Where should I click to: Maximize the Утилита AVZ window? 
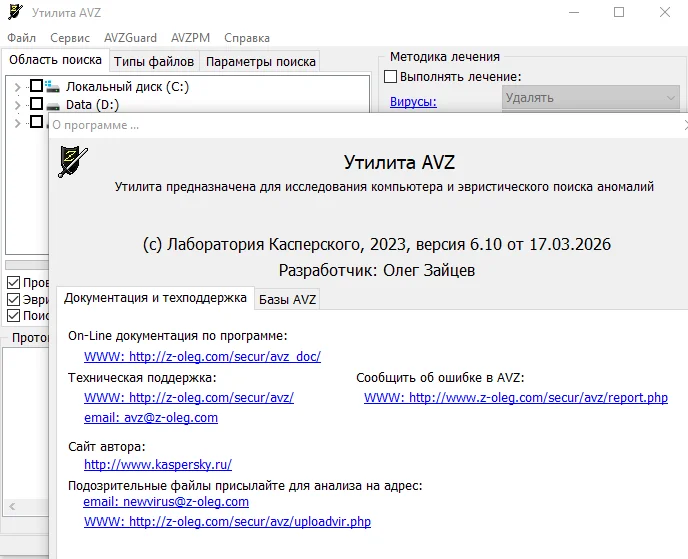click(x=619, y=12)
